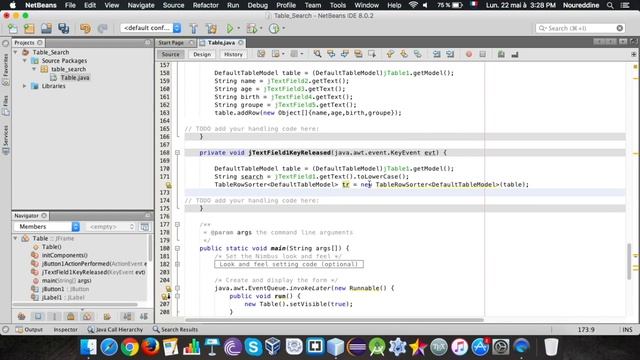Open the Source menu
This screenshot has width=640, height=360.
point(173,5)
